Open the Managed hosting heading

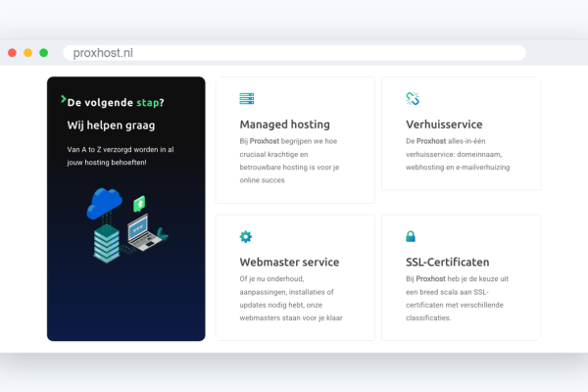[x=284, y=124]
